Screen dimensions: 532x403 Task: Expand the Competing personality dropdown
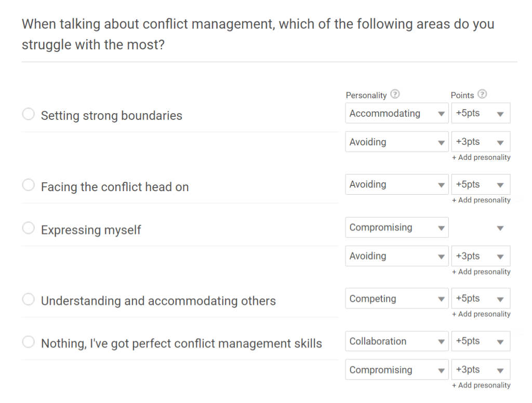tap(396, 299)
